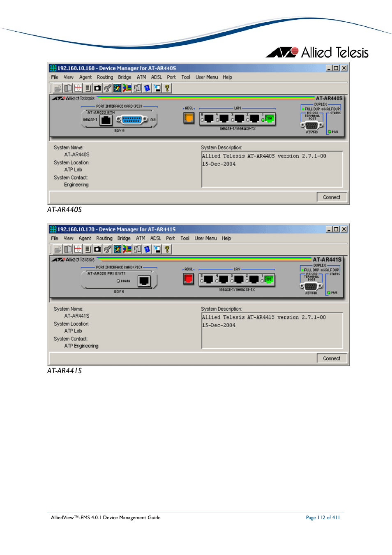Select green LAN port 1 on AT-AR441S
Viewport: 392px width, 555px height.
[269, 280]
